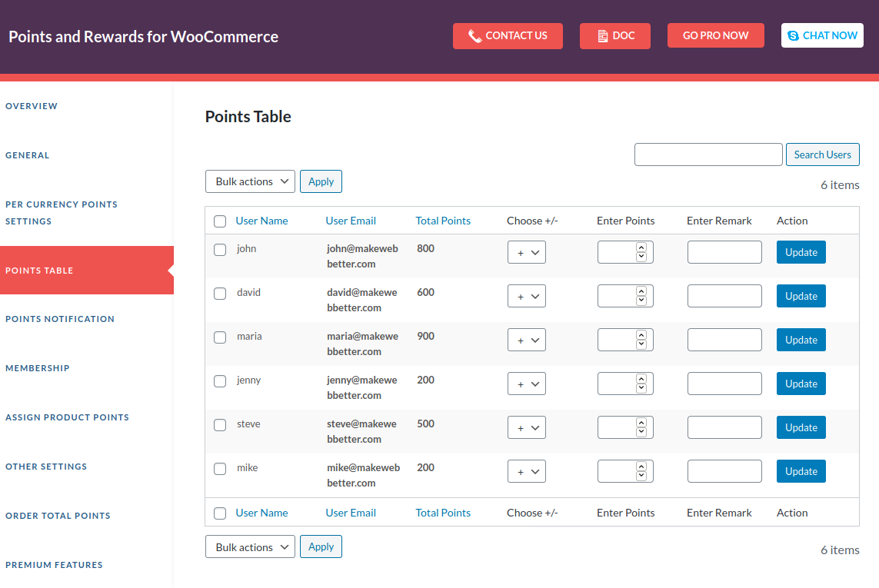Go to Other Settings tab
The width and height of the screenshot is (879, 588).
(x=46, y=467)
